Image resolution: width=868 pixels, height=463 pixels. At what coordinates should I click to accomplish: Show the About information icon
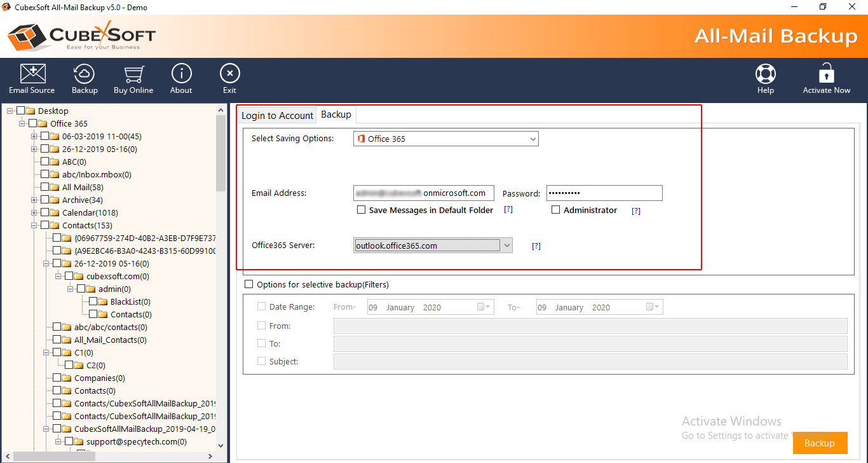181,79
